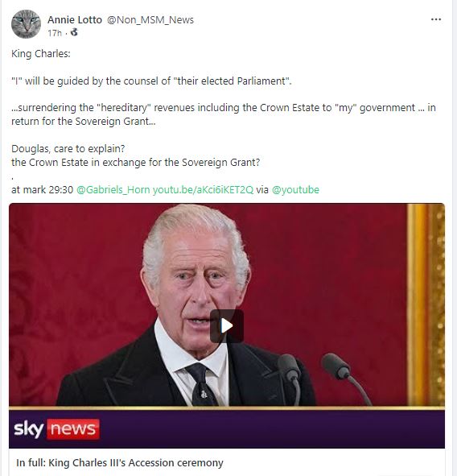Open 'In full: King Charles III's Accession ceremony' title
Viewport: 457px width, 476px height.
pos(120,462)
